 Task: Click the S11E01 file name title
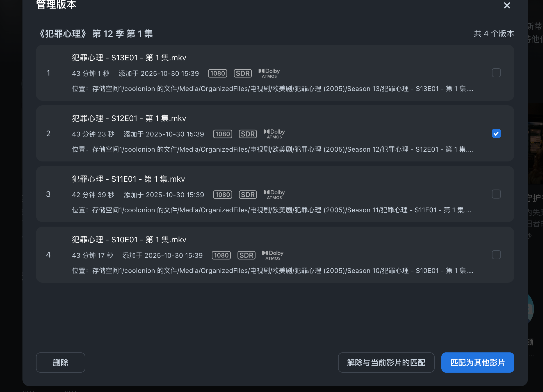[x=128, y=179]
